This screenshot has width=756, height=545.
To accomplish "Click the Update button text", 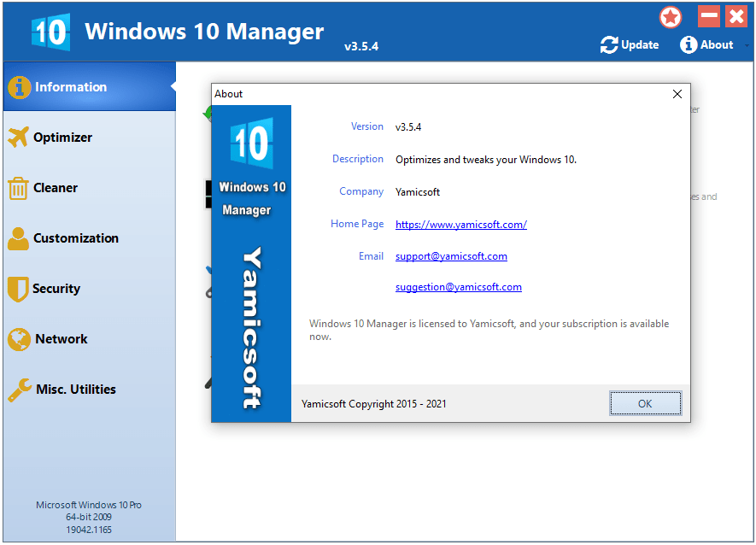I will coord(640,45).
